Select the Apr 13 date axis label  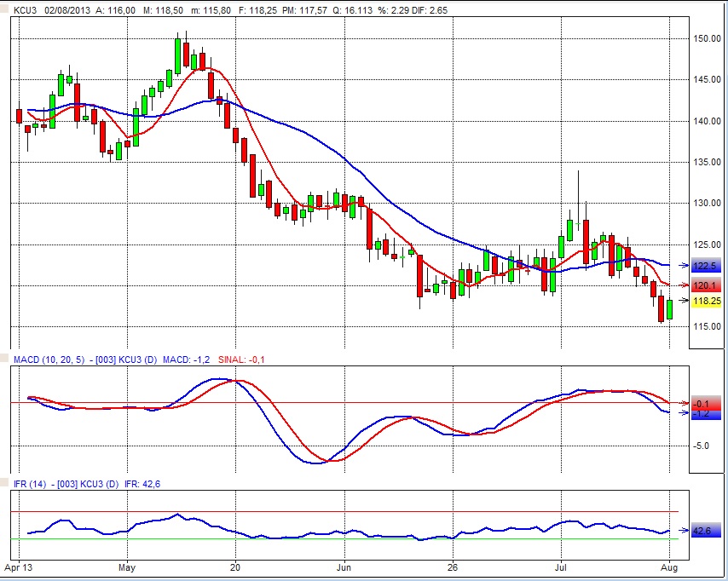[x=19, y=566]
